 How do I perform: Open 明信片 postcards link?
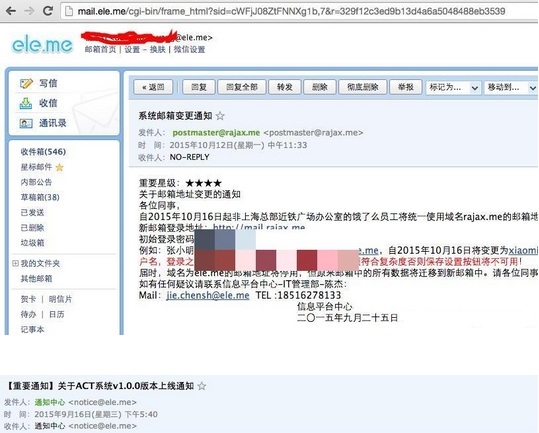point(60,299)
